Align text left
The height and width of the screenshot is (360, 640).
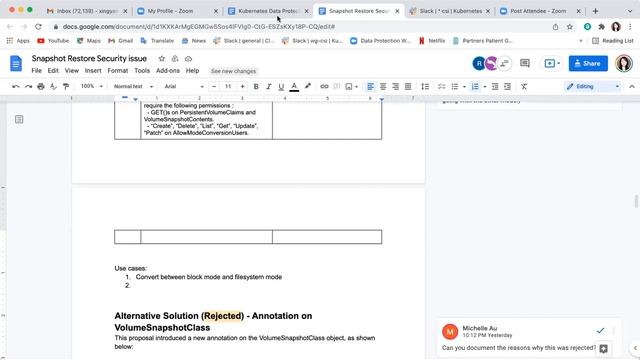[370, 87]
